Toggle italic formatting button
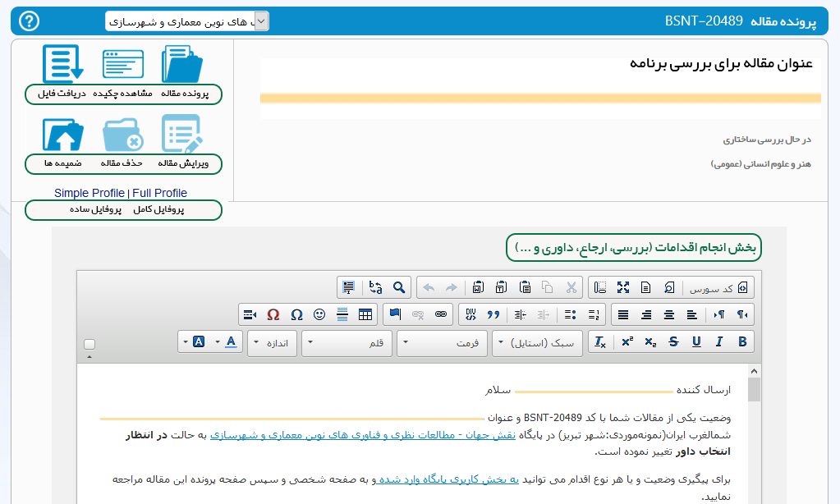The image size is (840, 504). pyautogui.click(x=719, y=342)
